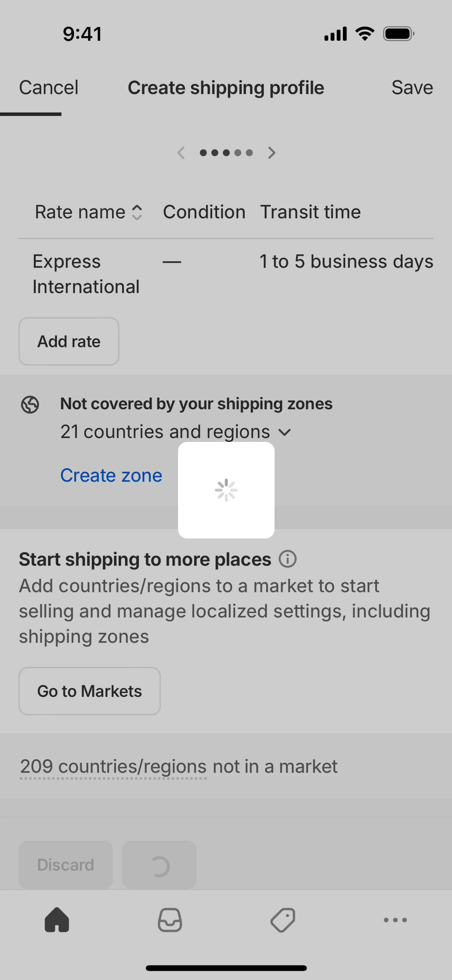The height and width of the screenshot is (980, 452).
Task: Open the Products tag icon
Action: tap(283, 920)
